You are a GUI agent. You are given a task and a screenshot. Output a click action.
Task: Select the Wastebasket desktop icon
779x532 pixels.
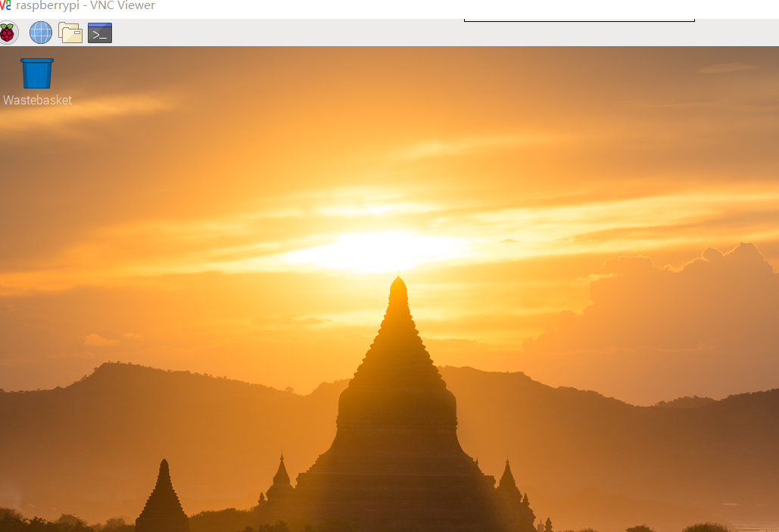tap(37, 73)
